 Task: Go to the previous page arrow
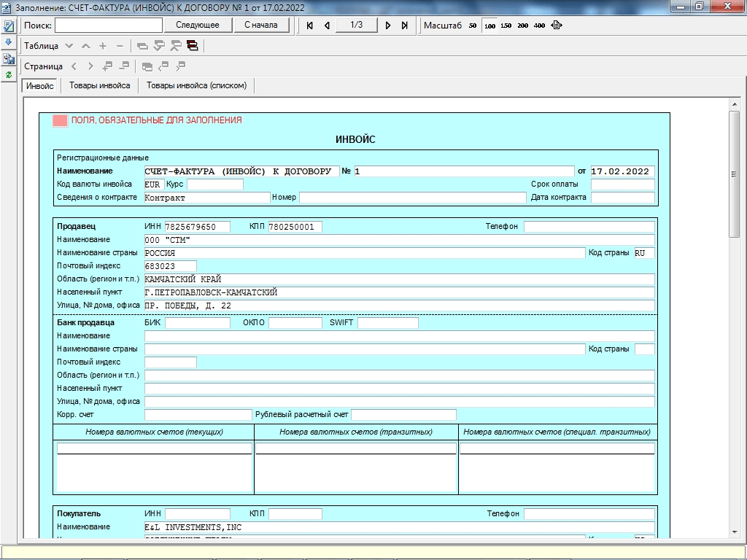tap(327, 26)
